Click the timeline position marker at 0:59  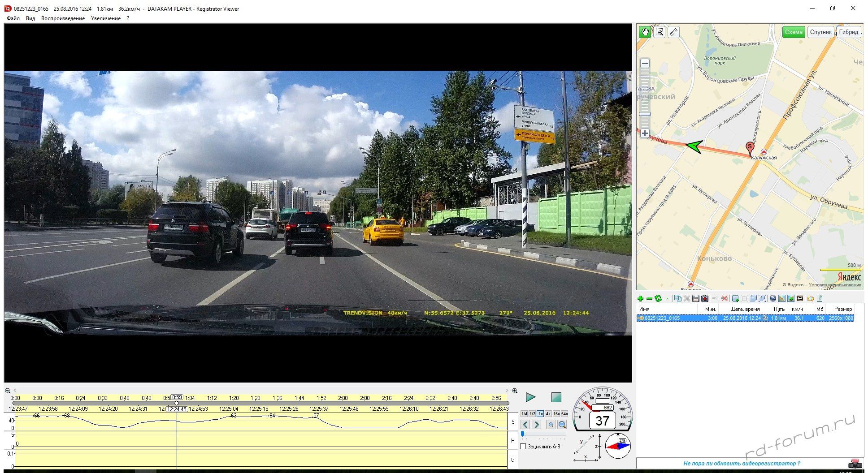click(177, 403)
